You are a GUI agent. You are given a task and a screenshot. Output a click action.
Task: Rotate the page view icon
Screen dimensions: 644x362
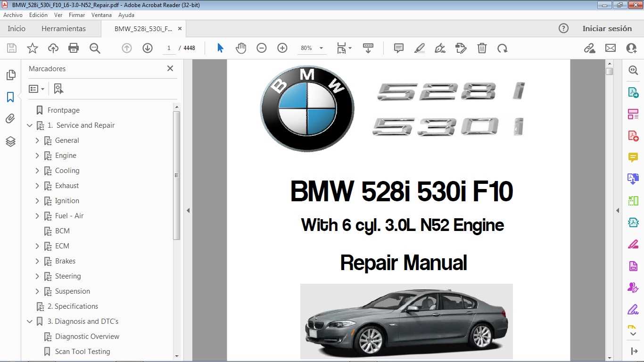(x=503, y=48)
